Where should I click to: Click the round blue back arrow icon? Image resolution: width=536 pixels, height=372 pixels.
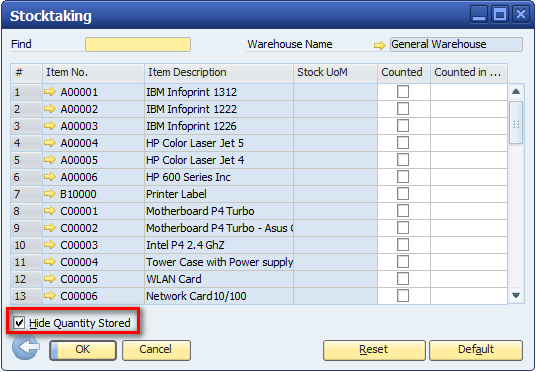[x=26, y=347]
